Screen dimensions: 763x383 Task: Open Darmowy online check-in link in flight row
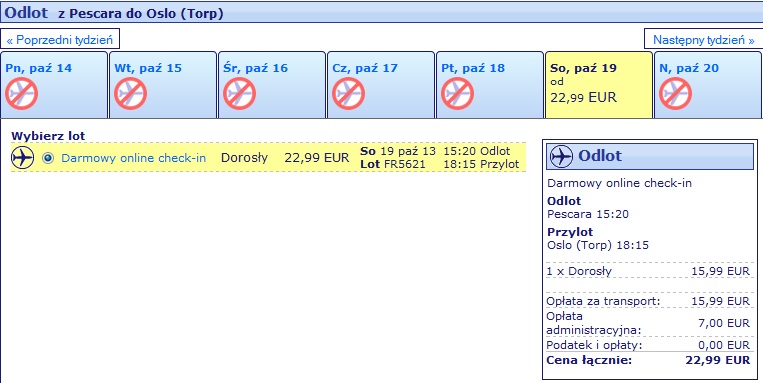[133, 158]
